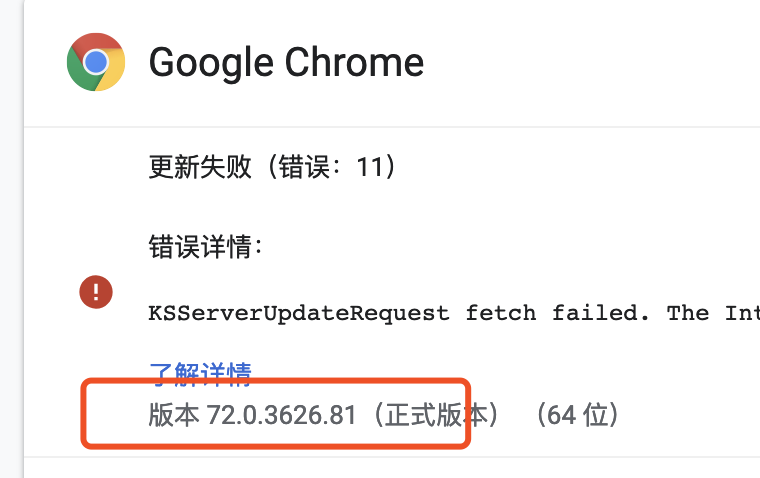Image resolution: width=760 pixels, height=478 pixels.
Task: Click the KSServerUpdateRequest word in error text
Action: [x=299, y=313]
